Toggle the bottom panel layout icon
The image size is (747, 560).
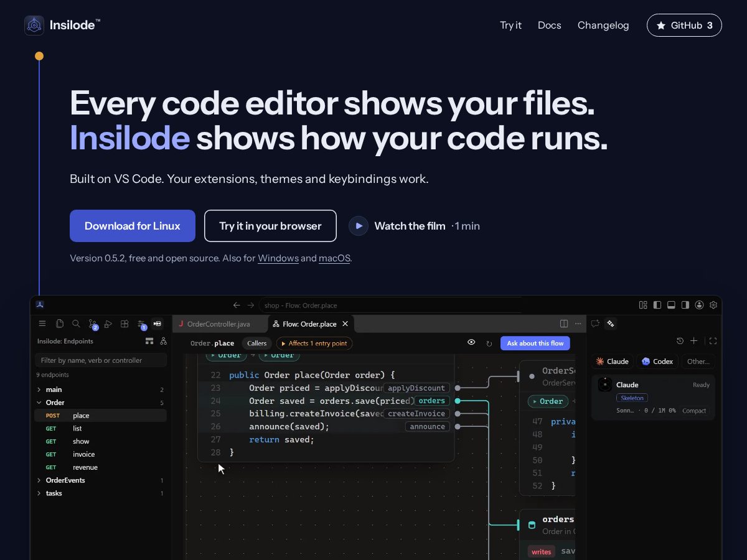click(671, 305)
